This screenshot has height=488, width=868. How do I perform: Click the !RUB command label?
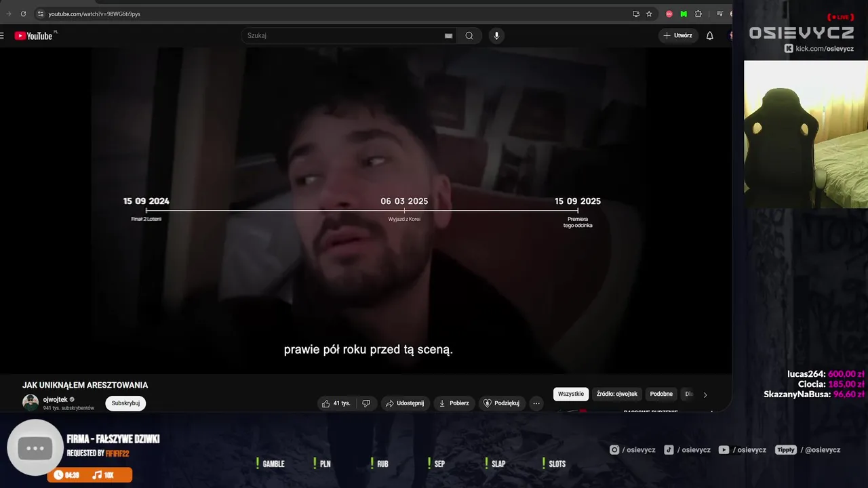(x=379, y=464)
